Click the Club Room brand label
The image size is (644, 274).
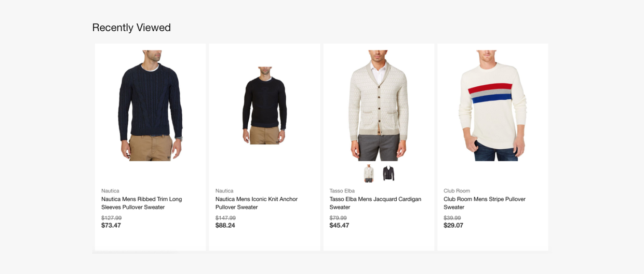tap(457, 191)
